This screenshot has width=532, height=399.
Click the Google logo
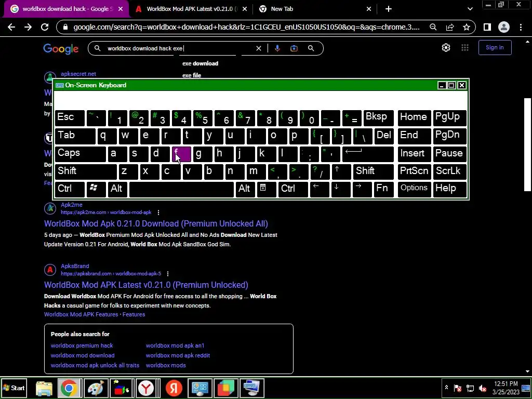(61, 48)
